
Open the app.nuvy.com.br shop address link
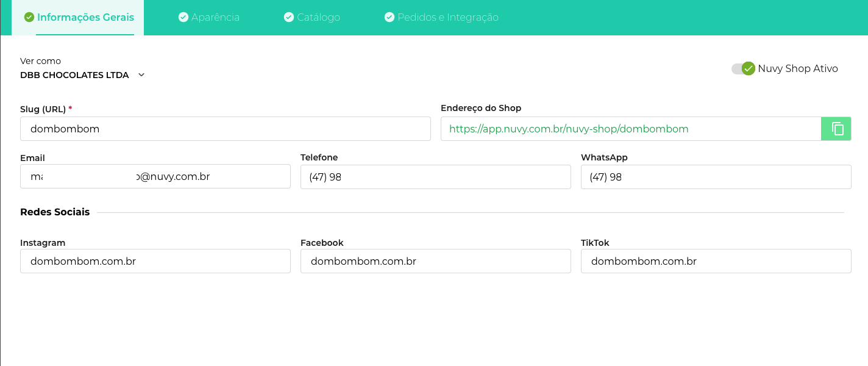pyautogui.click(x=568, y=129)
